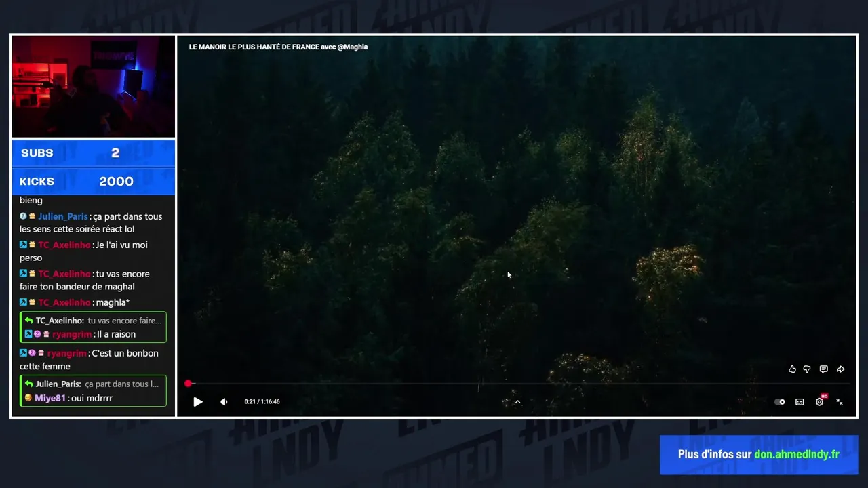The image size is (868, 488).
Task: Click the round blue badge icon beside Julien_Paris
Action: 23,216
